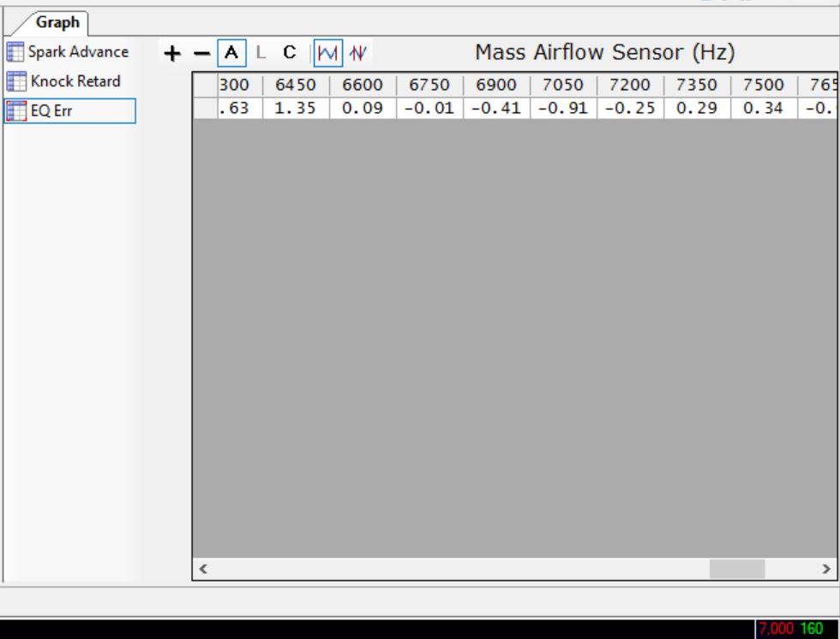Click the 6450 column header

point(296,85)
